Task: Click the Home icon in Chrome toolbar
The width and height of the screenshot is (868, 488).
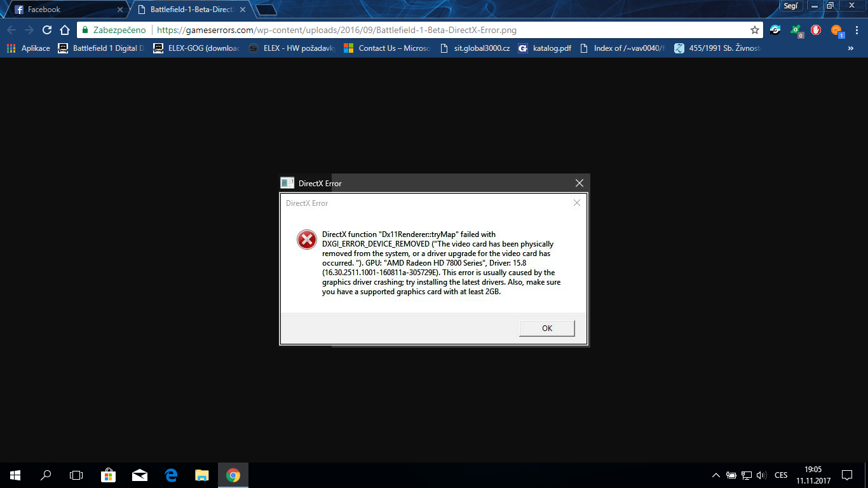Action: click(x=64, y=30)
